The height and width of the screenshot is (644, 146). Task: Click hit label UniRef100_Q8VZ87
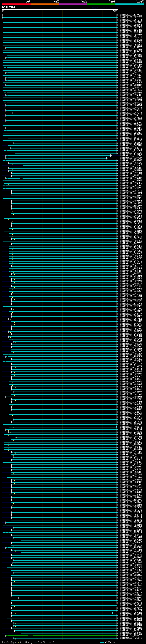(131, 608)
